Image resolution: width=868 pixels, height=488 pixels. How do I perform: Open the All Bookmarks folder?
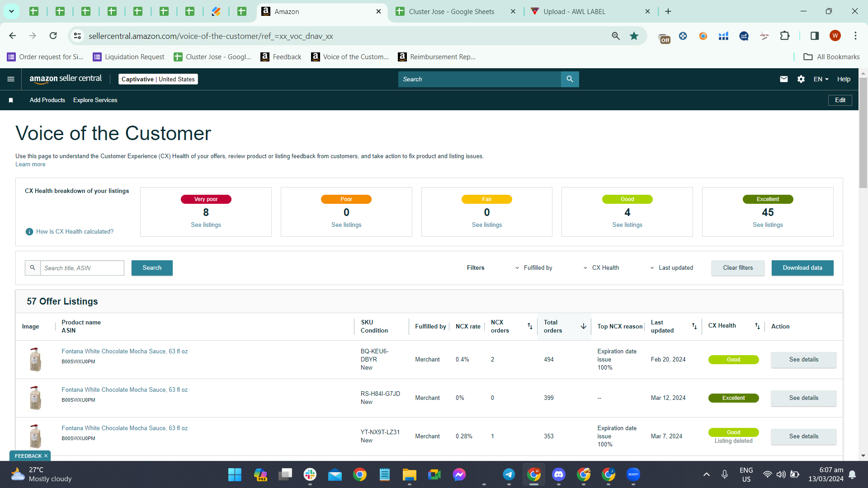click(831, 57)
